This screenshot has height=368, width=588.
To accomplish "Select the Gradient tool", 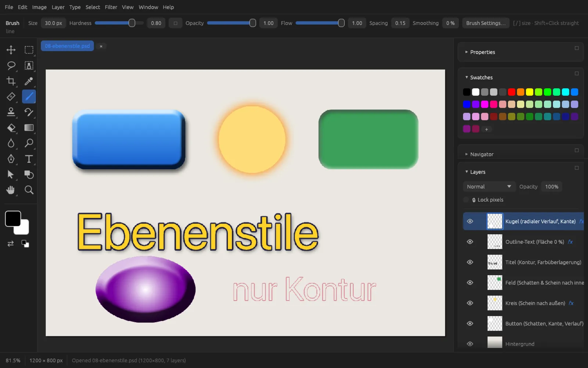I will 29,128.
